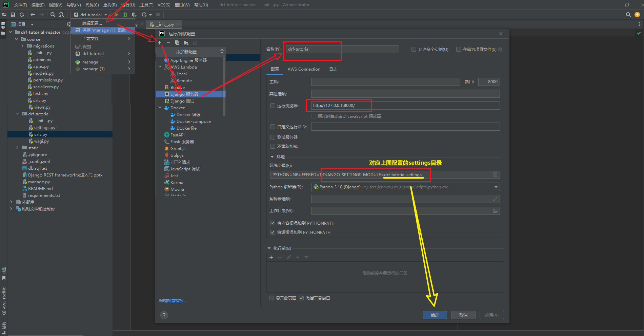
Task: Switch to the 日志 tab
Action: pyautogui.click(x=333, y=69)
